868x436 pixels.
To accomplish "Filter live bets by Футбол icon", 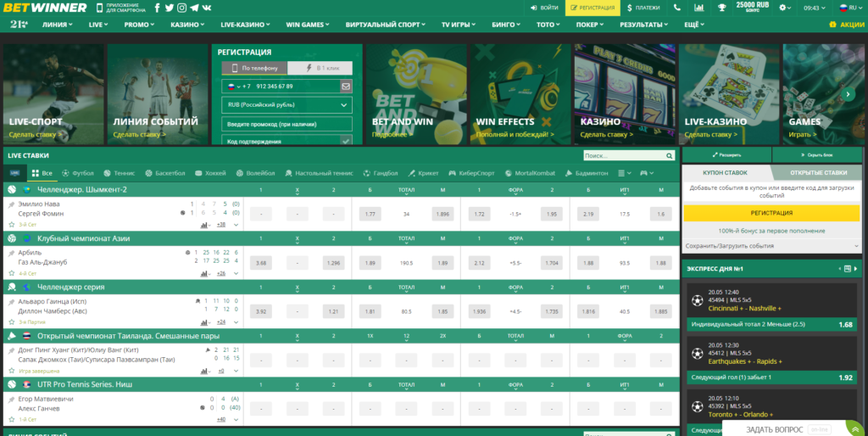I will tap(77, 173).
